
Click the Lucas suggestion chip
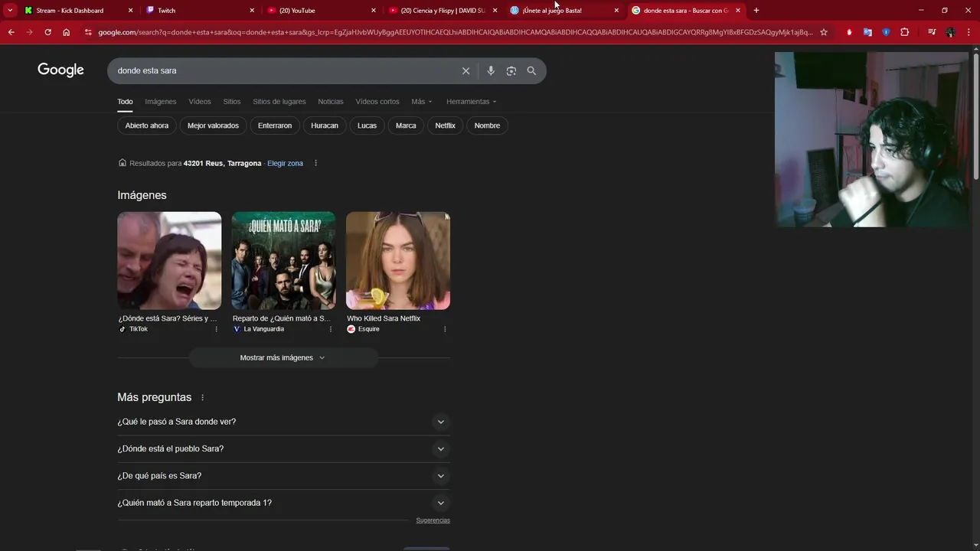point(367,126)
